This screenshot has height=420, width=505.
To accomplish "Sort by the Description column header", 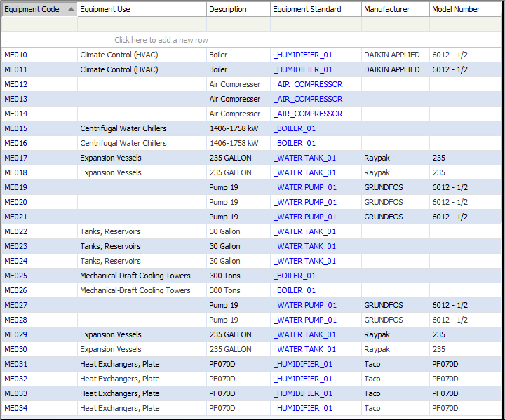I will 228,9.
